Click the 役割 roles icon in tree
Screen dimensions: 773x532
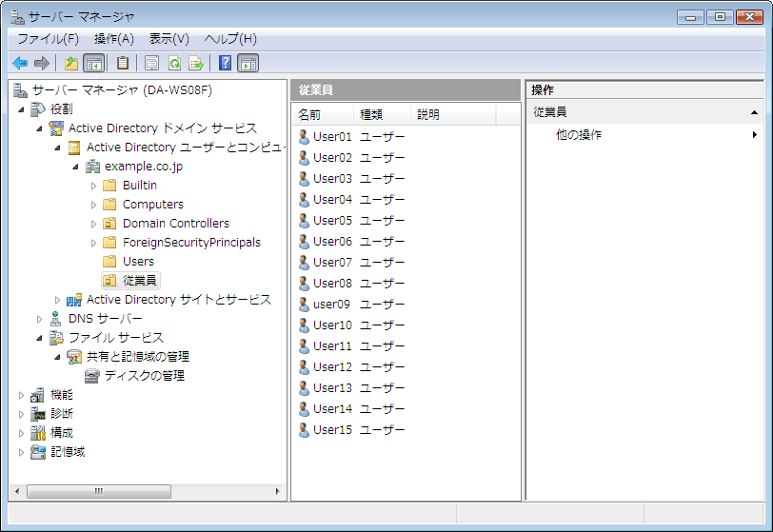coord(38,108)
